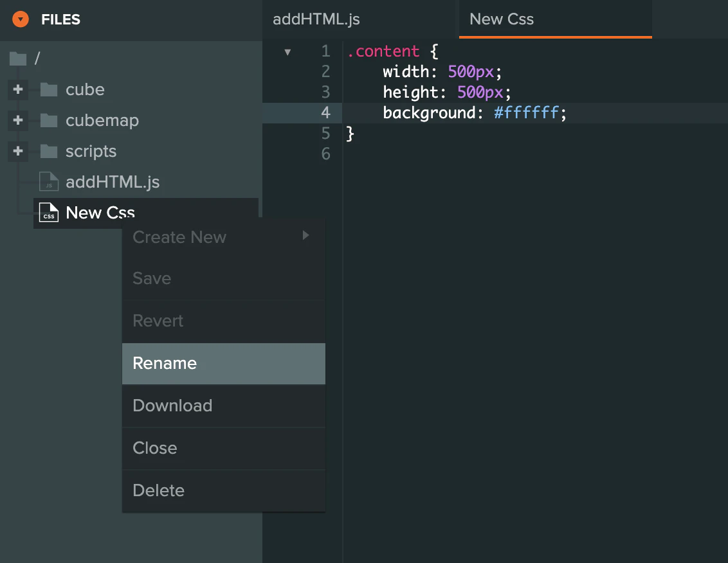Expand the cubemap folder plus toggle

[18, 120]
